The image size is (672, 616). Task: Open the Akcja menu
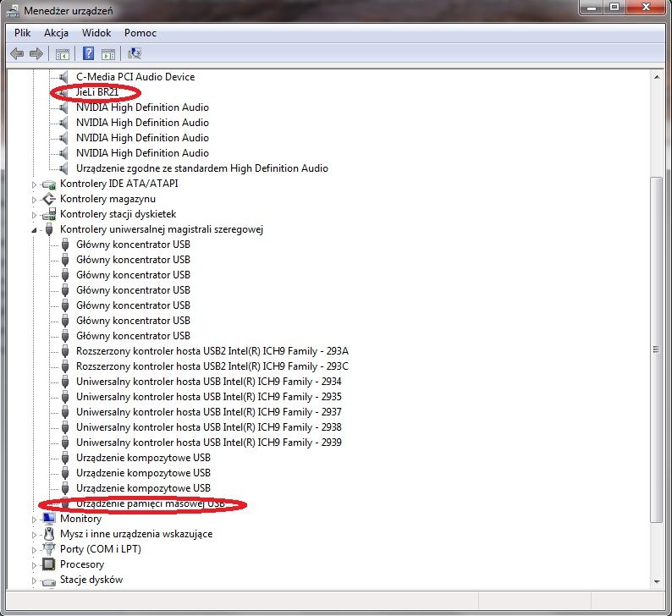coord(56,33)
